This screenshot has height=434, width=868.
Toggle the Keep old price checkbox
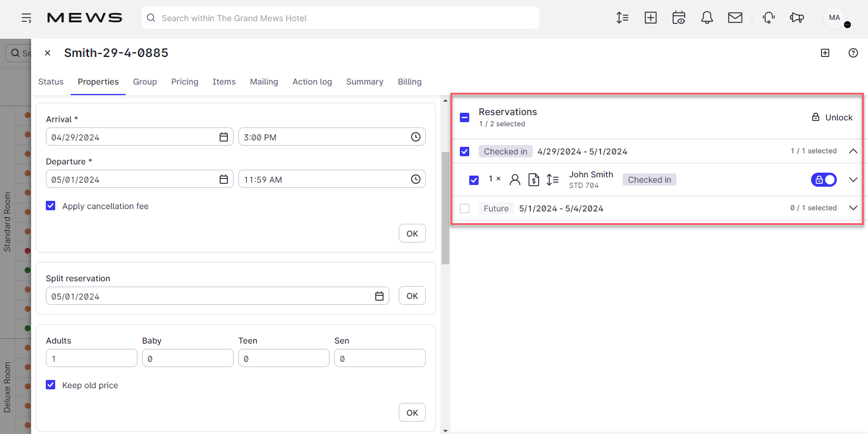pyautogui.click(x=51, y=385)
